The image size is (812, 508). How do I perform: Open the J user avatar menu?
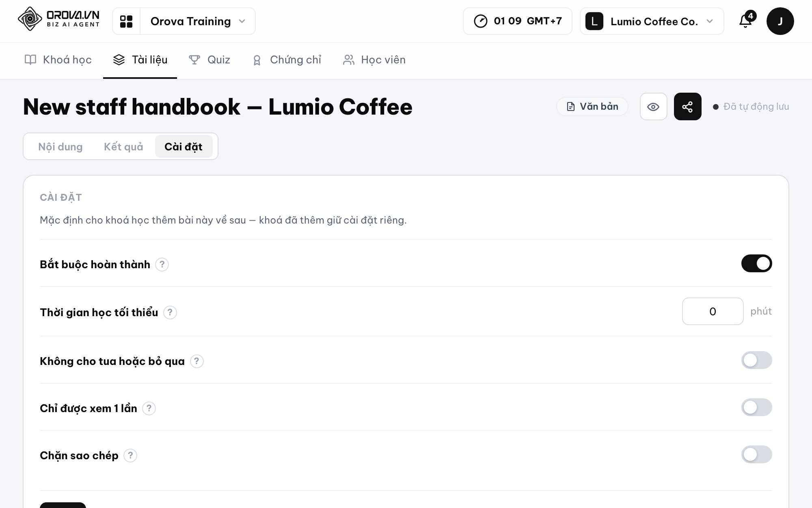pos(780,21)
